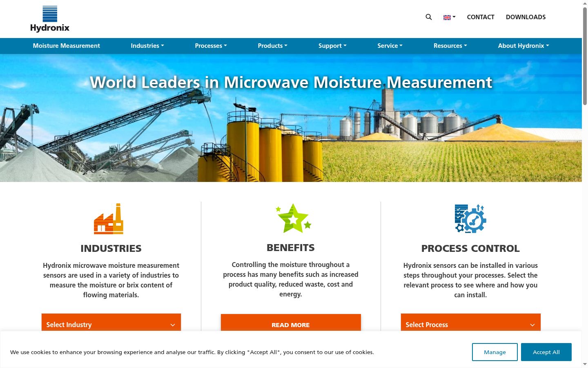The width and height of the screenshot is (588, 368).
Task: Click the green stars Benefits icon
Action: tap(294, 218)
